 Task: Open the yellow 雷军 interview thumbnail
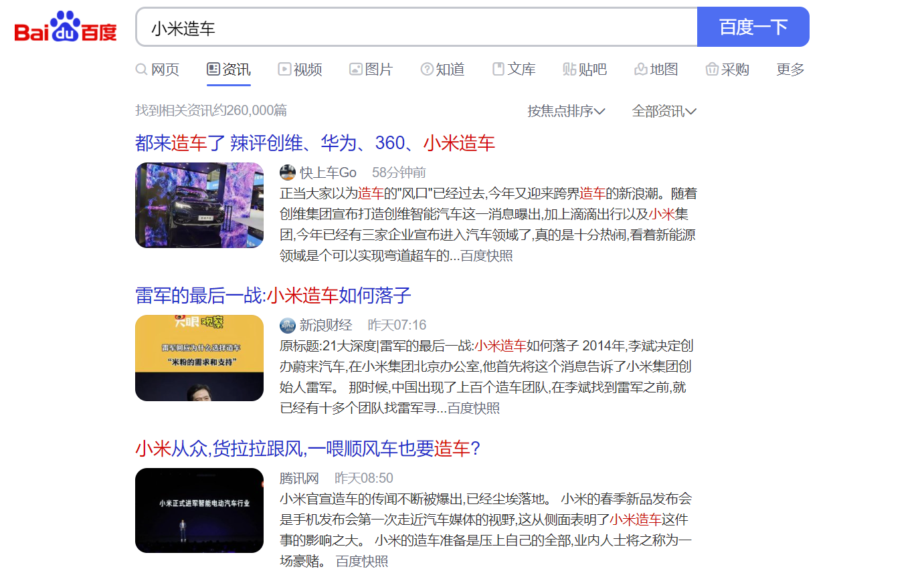click(x=199, y=358)
